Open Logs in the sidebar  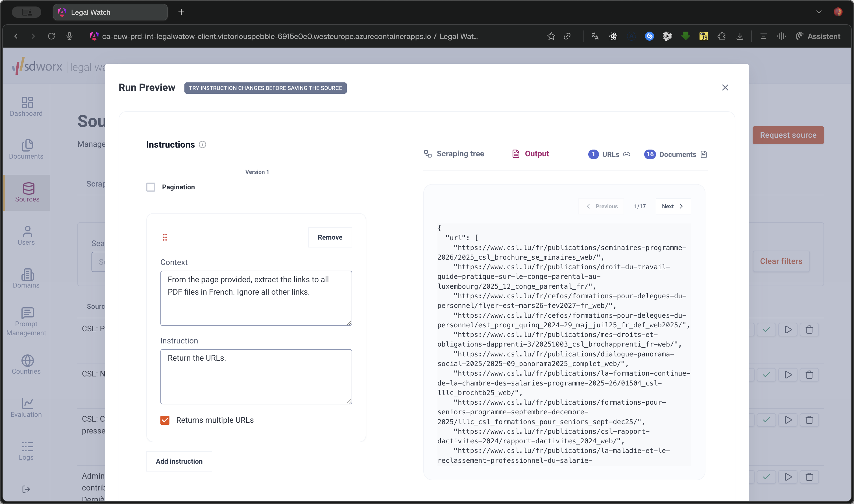click(26, 451)
